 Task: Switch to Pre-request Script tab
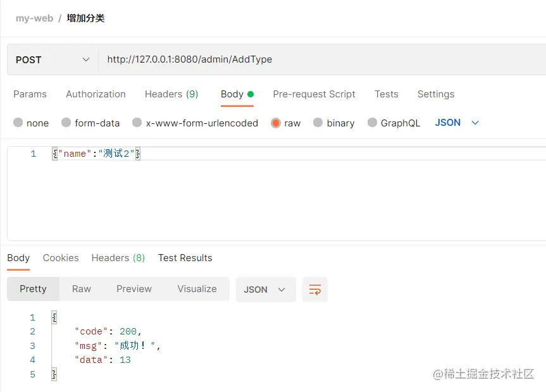(314, 94)
